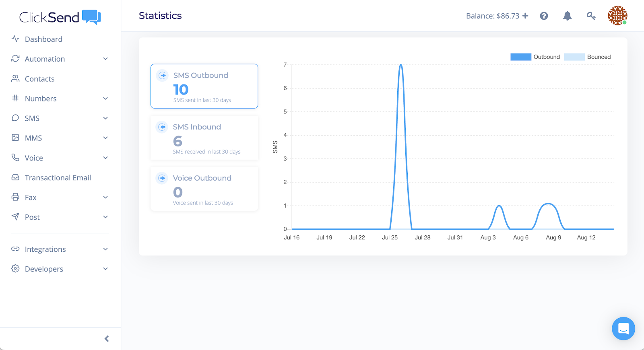Collapse the sidebar with the left chevron

point(107,339)
